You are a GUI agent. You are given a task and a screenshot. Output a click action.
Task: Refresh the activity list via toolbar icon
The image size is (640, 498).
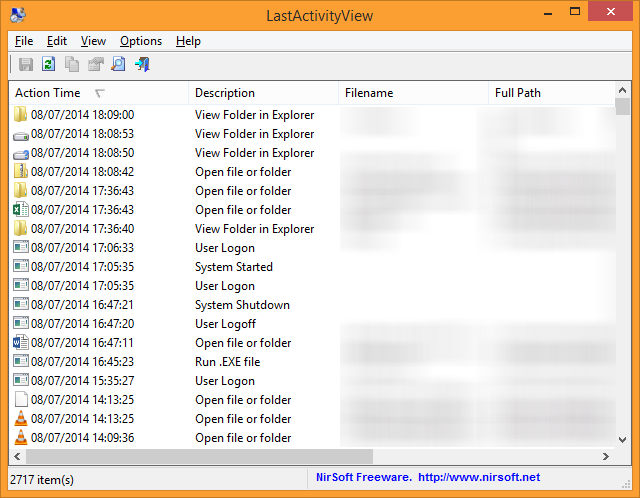pyautogui.click(x=49, y=64)
